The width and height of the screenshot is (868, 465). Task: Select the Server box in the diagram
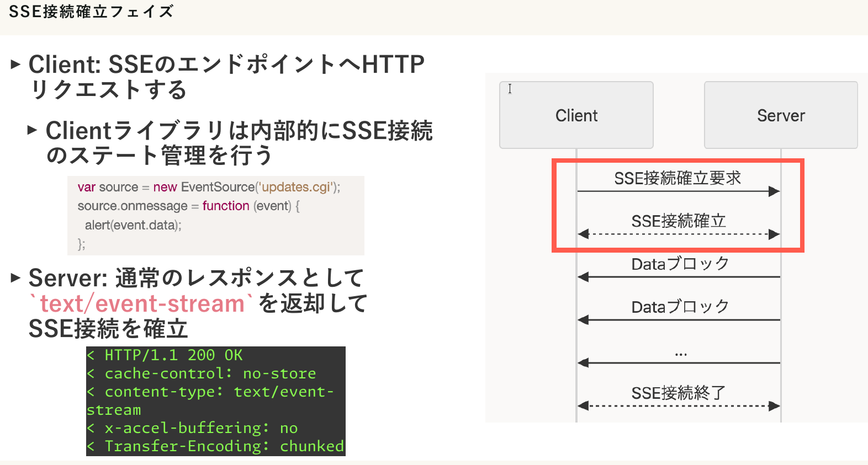pyautogui.click(x=780, y=115)
